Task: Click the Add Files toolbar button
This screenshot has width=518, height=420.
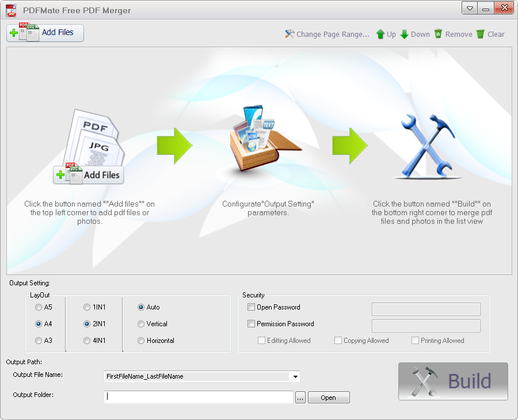Action: point(45,33)
